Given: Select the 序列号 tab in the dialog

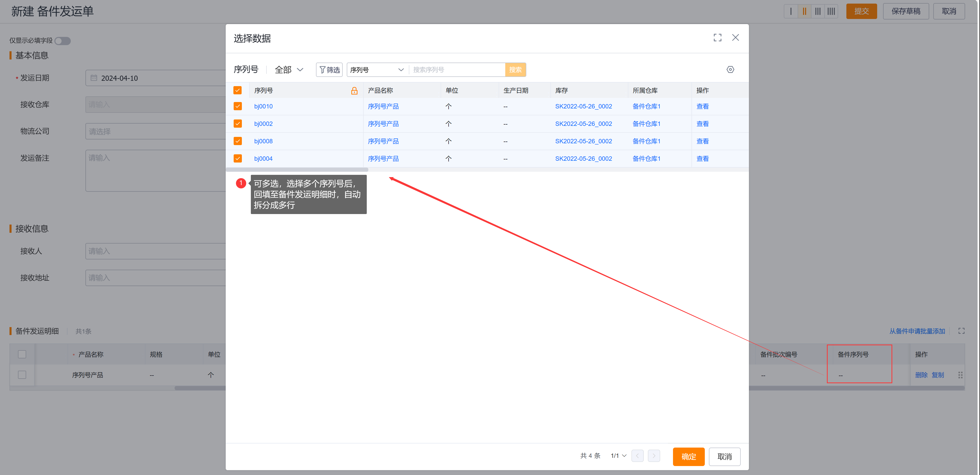Looking at the screenshot, I should click(x=246, y=69).
